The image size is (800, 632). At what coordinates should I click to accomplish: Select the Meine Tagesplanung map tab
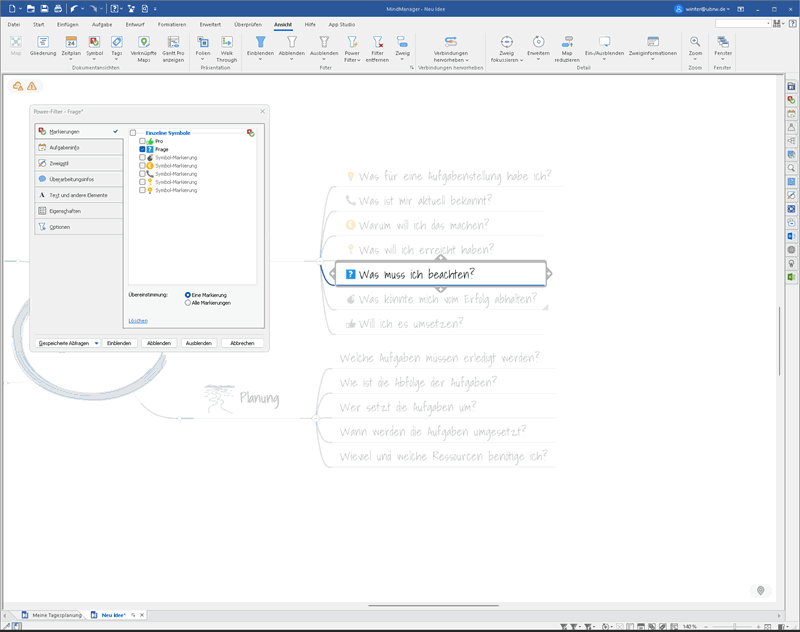[x=55, y=616]
